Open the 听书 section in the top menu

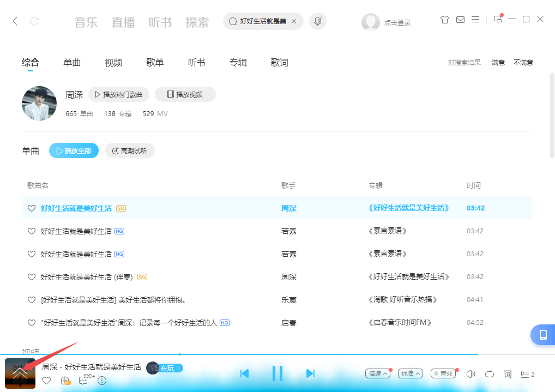coord(160,22)
